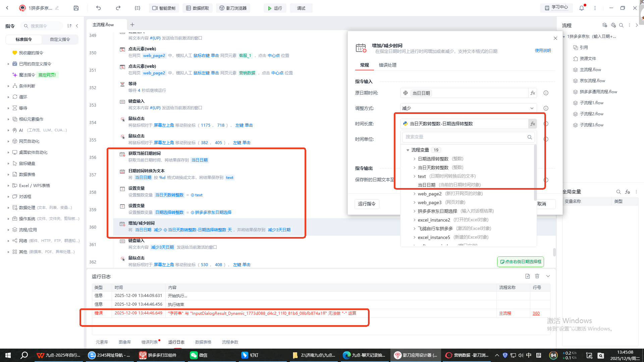
Task: Toggle the sort icon in command panel
Action: (x=69, y=26)
